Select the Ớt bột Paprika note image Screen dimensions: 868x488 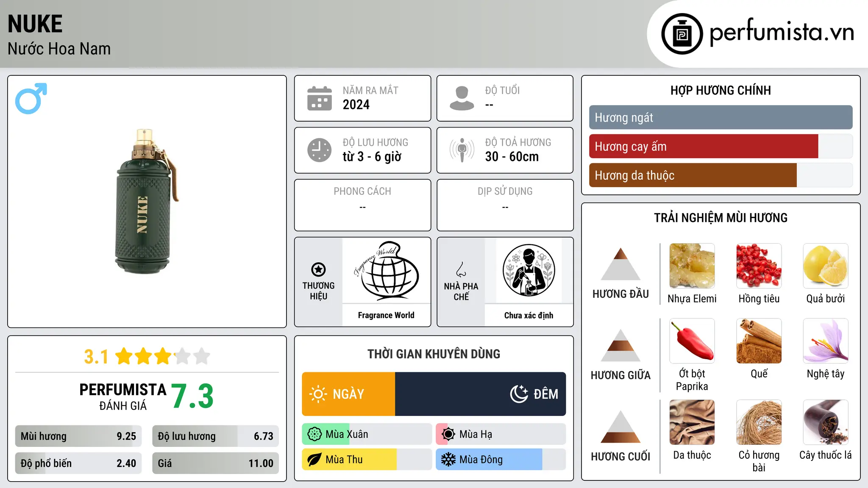coord(692,341)
